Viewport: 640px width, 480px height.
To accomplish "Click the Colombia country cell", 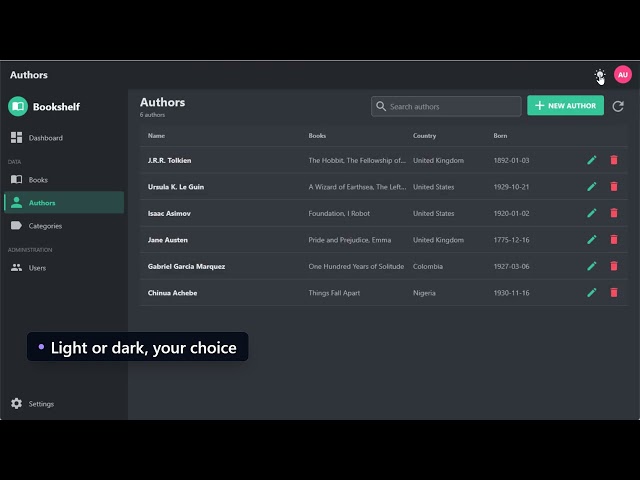I will point(428,267).
